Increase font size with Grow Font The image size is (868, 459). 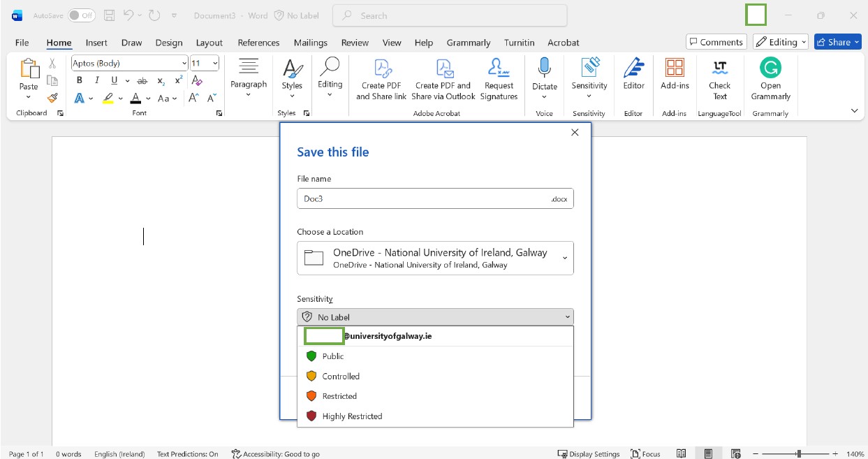(194, 99)
